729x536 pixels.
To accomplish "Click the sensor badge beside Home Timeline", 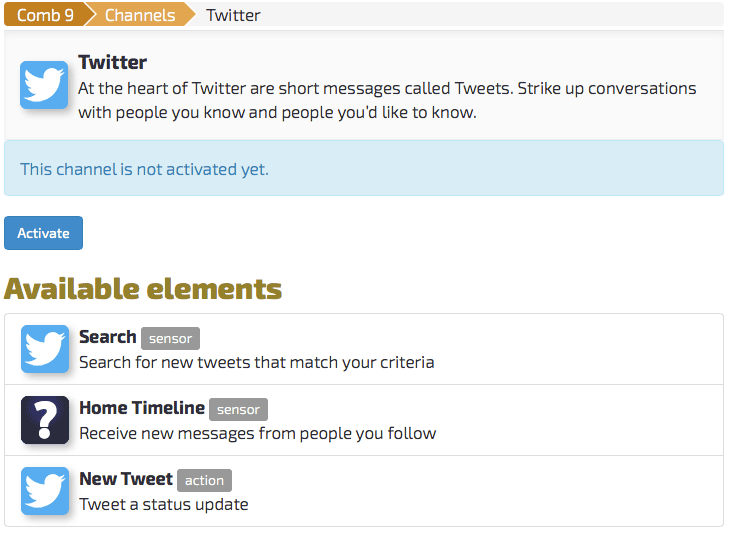I will 238,410.
